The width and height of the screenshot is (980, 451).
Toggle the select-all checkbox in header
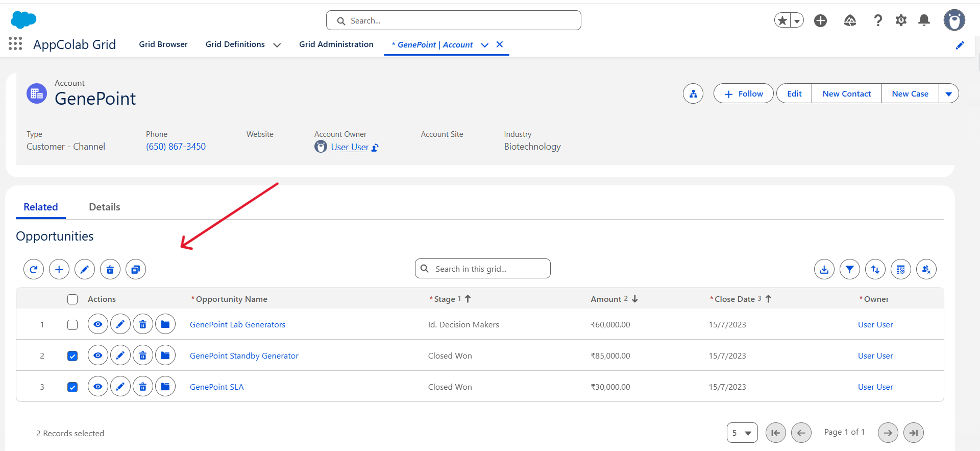point(72,299)
